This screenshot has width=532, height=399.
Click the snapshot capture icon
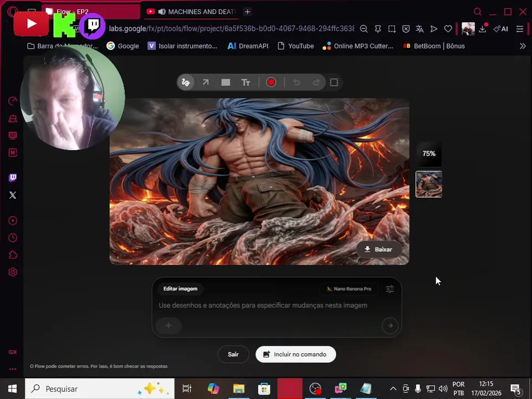392,29
